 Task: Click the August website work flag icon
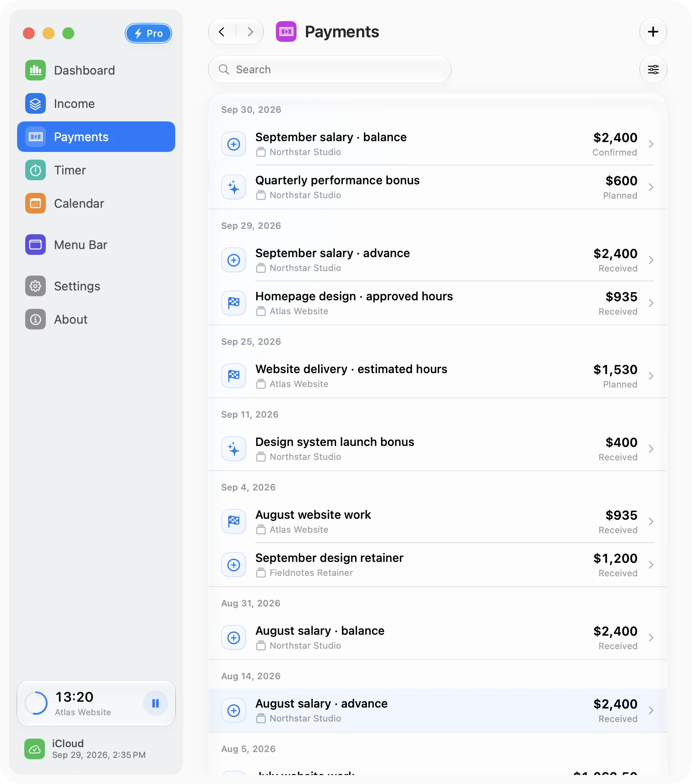[x=234, y=521]
